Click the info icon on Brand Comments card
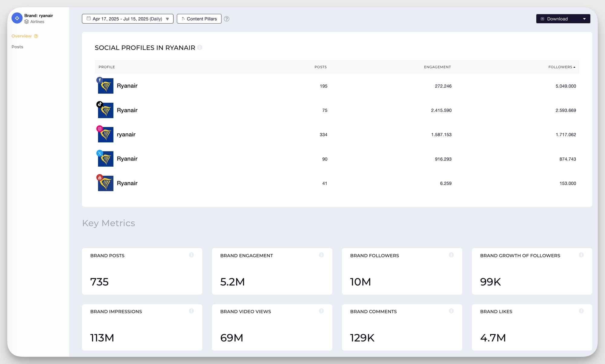605x364 pixels. [x=451, y=311]
